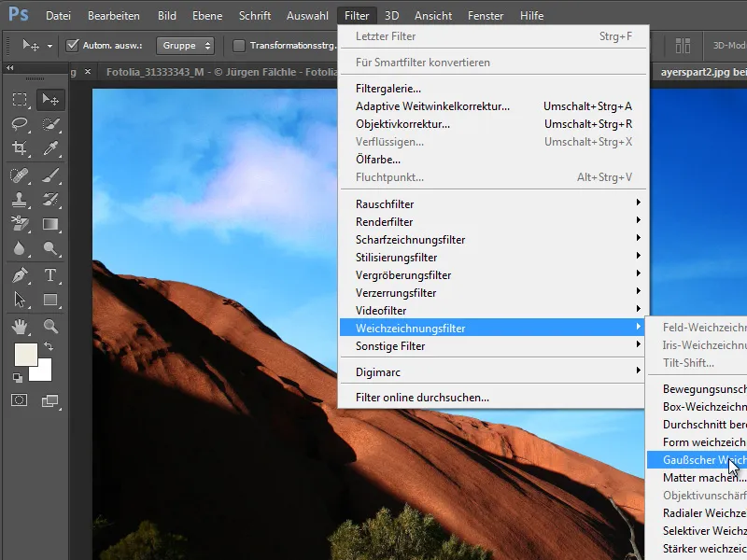This screenshot has height=560, width=747.
Task: Select Gaußscher Weichzeichner in submenu
Action: pyautogui.click(x=697, y=460)
